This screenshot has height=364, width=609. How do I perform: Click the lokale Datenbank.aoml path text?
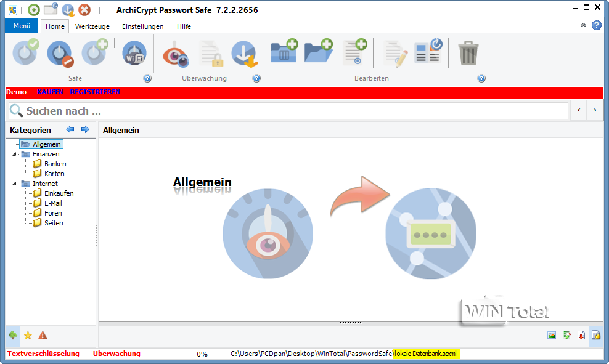[426, 354]
